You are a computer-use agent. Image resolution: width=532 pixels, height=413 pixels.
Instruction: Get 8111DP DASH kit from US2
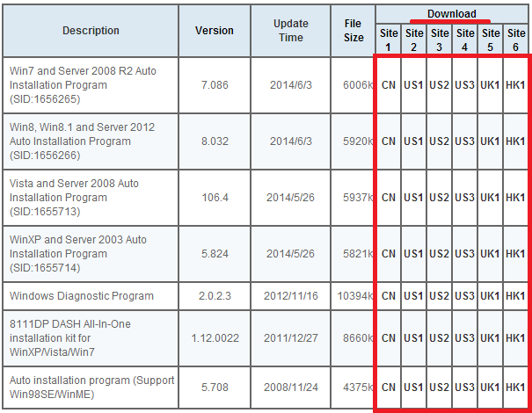pyautogui.click(x=439, y=338)
